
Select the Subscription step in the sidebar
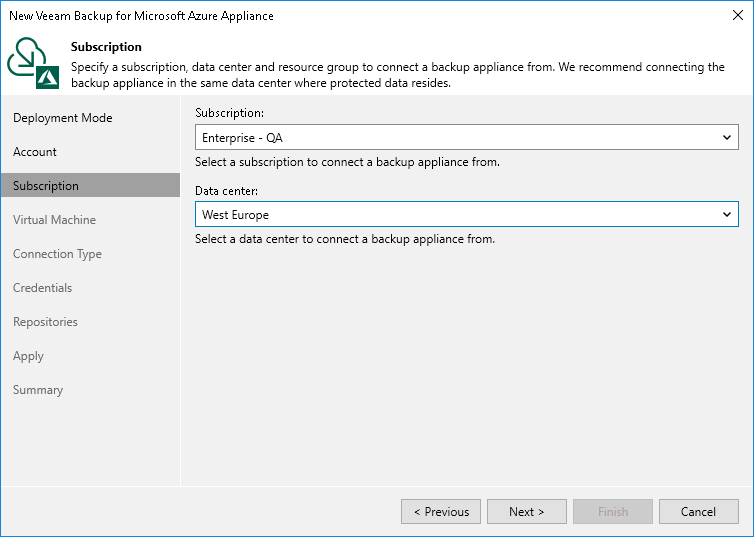[46, 186]
